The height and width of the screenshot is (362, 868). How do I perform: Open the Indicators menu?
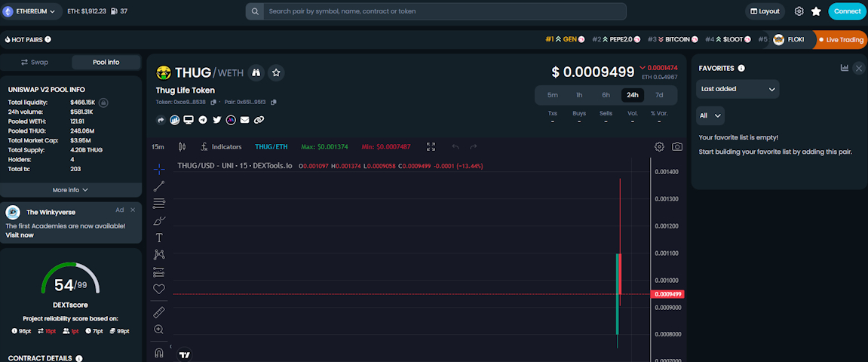tap(221, 146)
